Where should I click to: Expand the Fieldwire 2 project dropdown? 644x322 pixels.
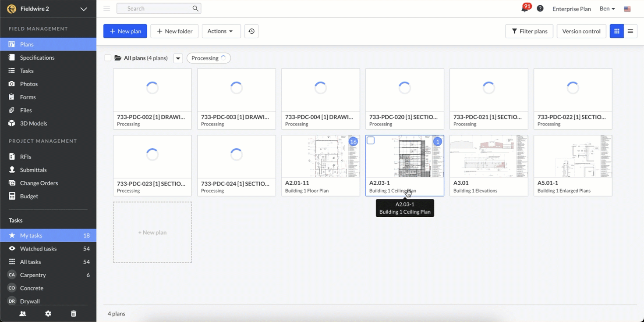coord(83,9)
